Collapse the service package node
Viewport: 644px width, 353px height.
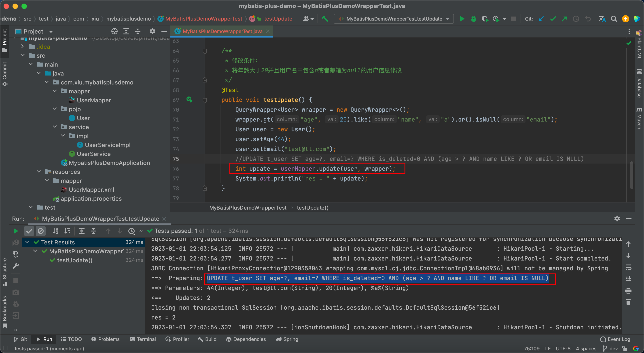55,127
